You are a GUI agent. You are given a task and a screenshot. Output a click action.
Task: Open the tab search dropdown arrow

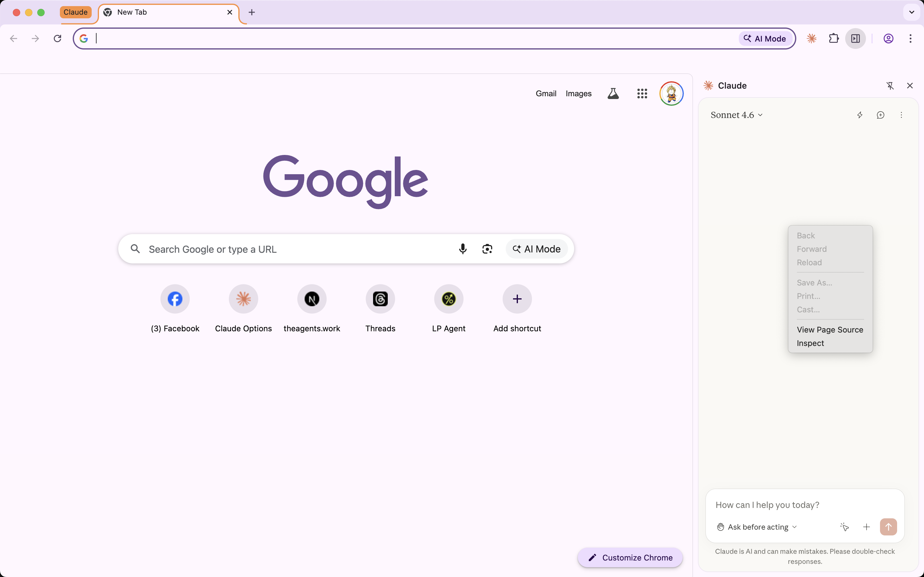tap(911, 12)
